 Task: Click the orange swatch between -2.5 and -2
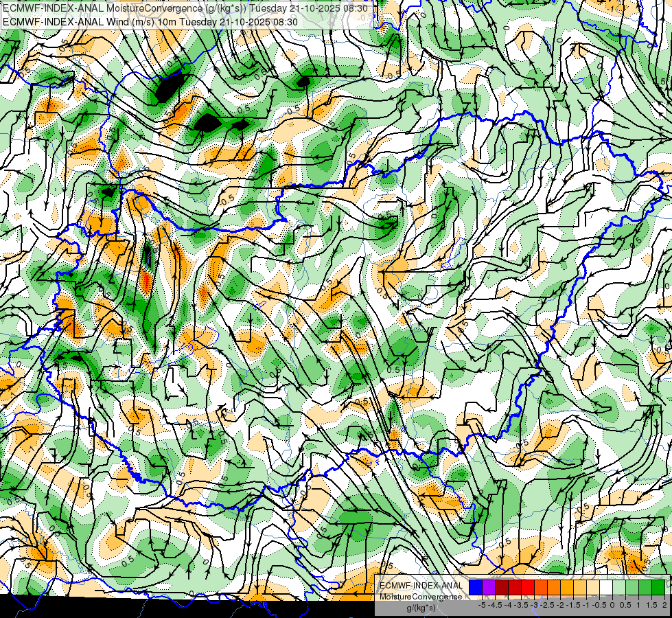(554, 588)
